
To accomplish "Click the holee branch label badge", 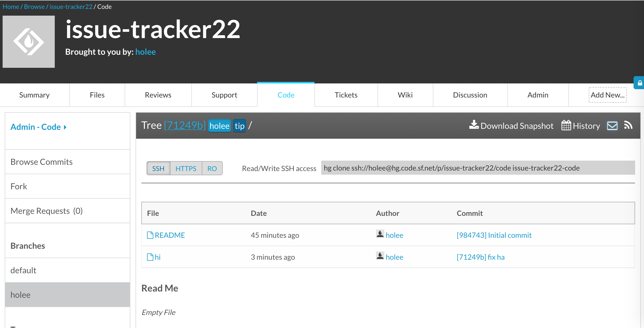I will (x=219, y=126).
